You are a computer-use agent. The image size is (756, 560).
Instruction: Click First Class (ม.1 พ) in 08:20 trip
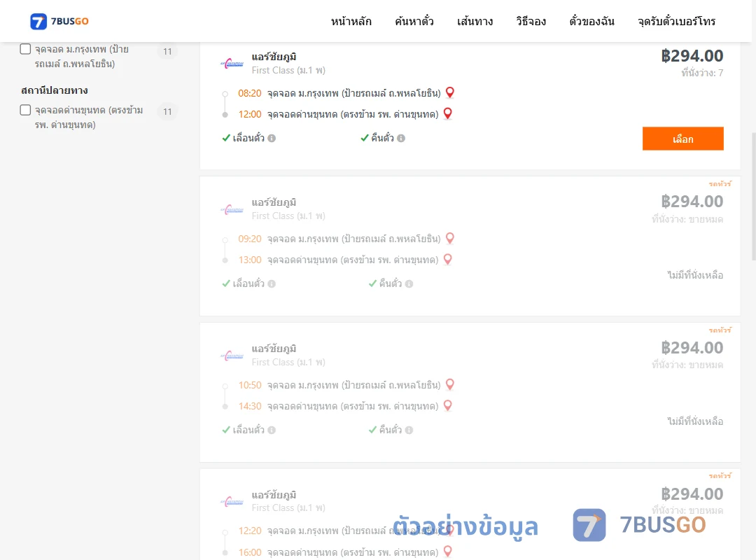click(288, 71)
